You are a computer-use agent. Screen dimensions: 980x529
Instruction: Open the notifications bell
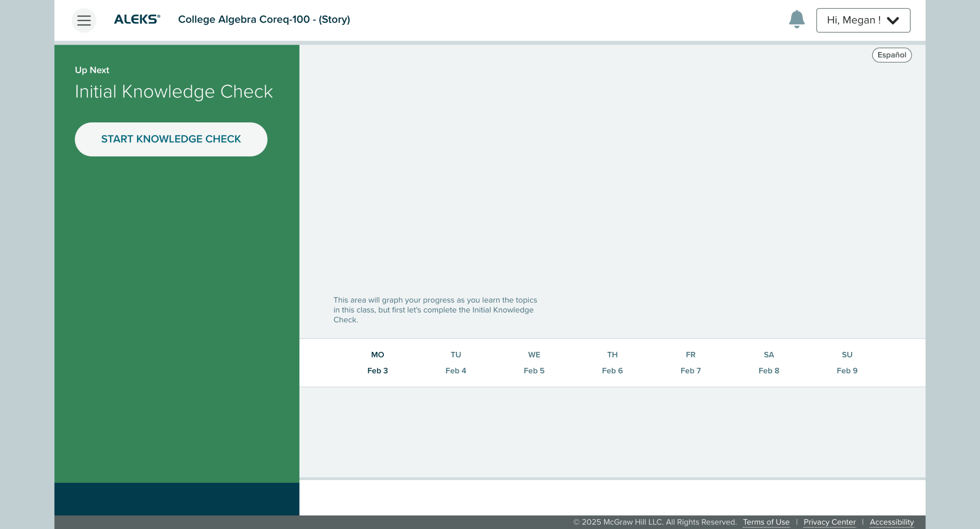pyautogui.click(x=797, y=19)
